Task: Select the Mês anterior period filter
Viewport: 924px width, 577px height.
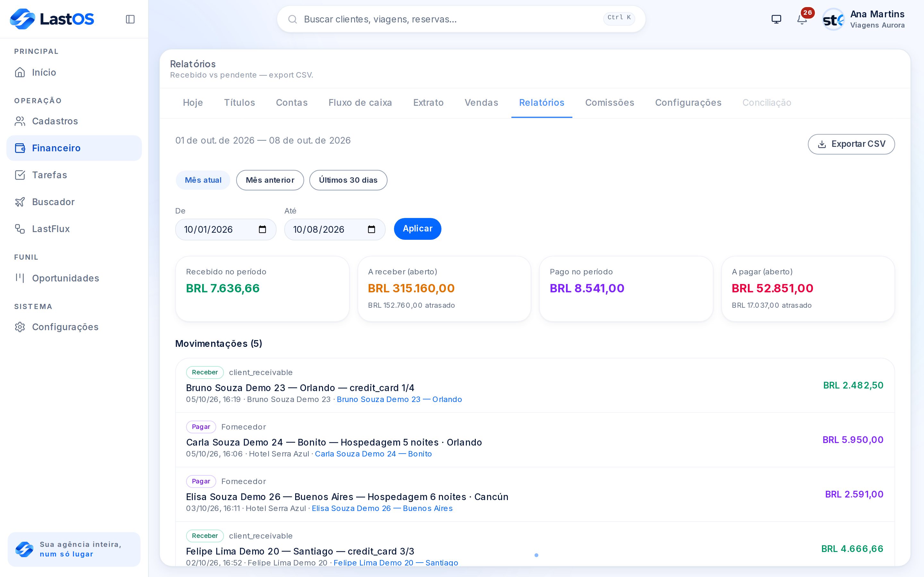Action: click(x=270, y=180)
